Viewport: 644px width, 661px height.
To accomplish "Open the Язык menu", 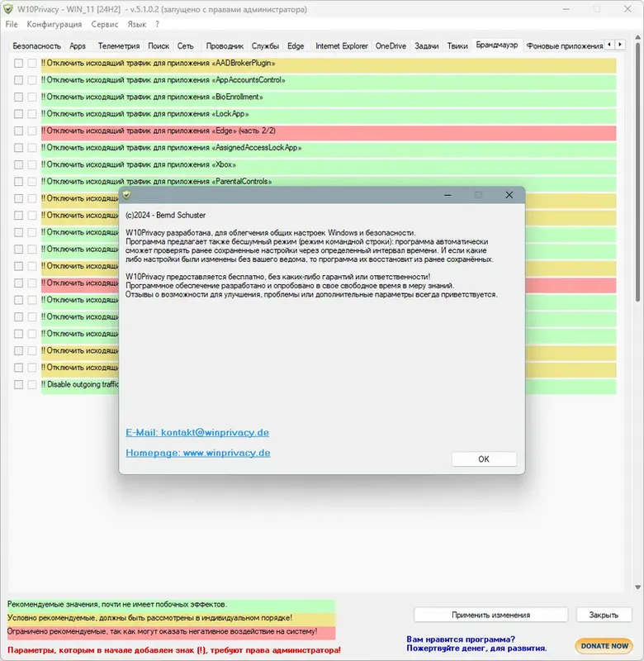I will point(137,25).
